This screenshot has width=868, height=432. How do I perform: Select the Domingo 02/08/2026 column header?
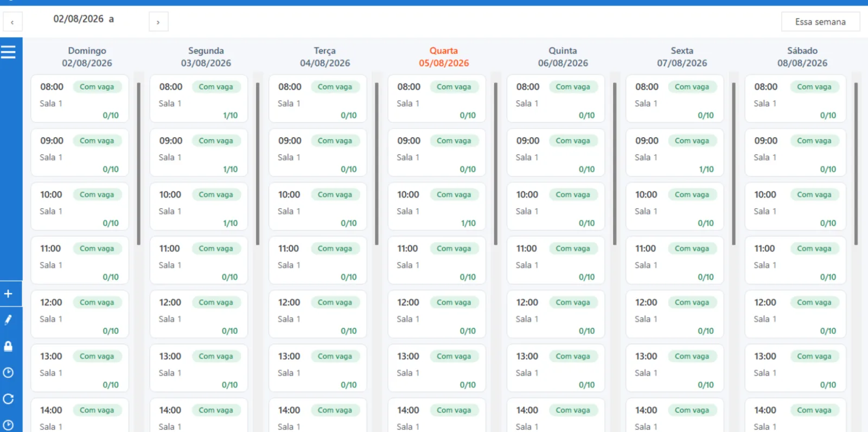coord(87,57)
